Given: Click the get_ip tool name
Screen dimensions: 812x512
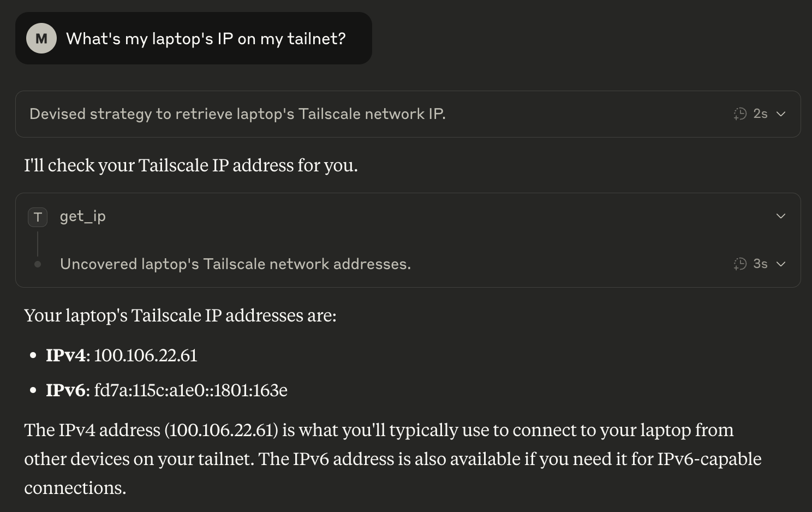Looking at the screenshot, I should pos(83,216).
